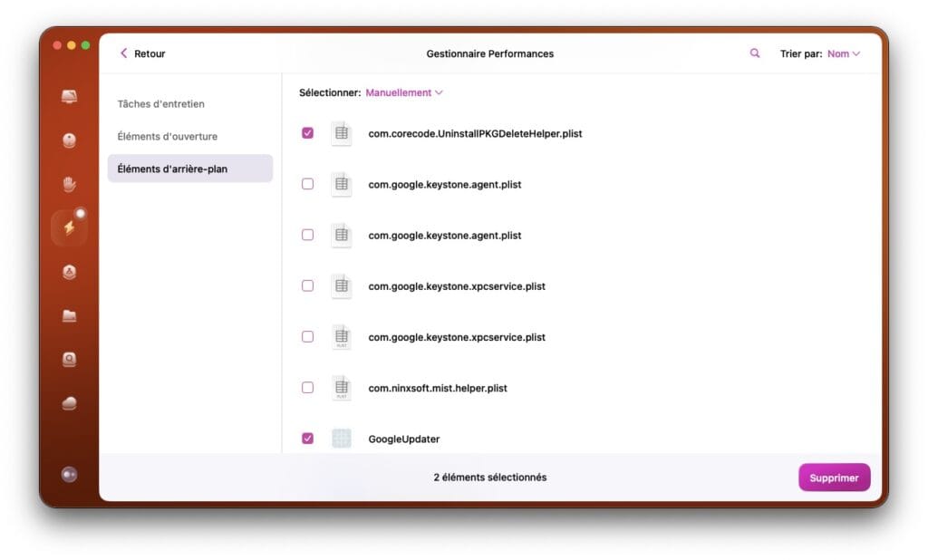928x560 pixels.
Task: Uncheck the GoogleUpdater checkbox
Action: 308,439
